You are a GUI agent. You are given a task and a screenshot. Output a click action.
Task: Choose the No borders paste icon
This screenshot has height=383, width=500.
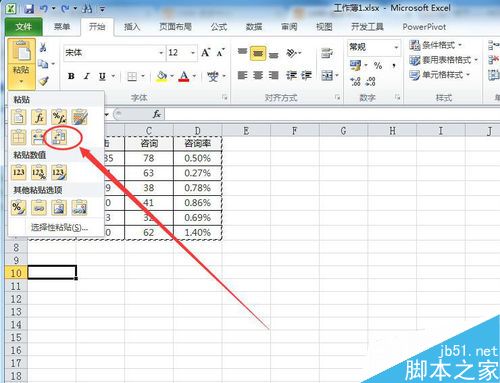[x=19, y=137]
